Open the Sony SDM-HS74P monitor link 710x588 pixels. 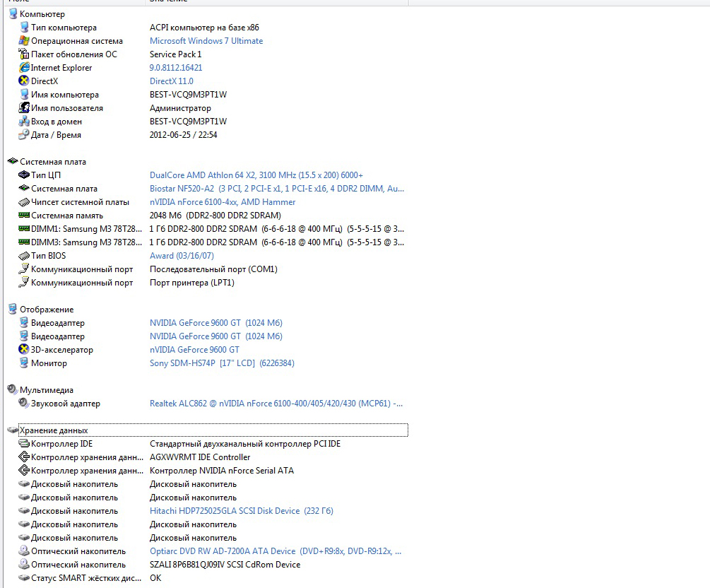pyautogui.click(x=222, y=363)
